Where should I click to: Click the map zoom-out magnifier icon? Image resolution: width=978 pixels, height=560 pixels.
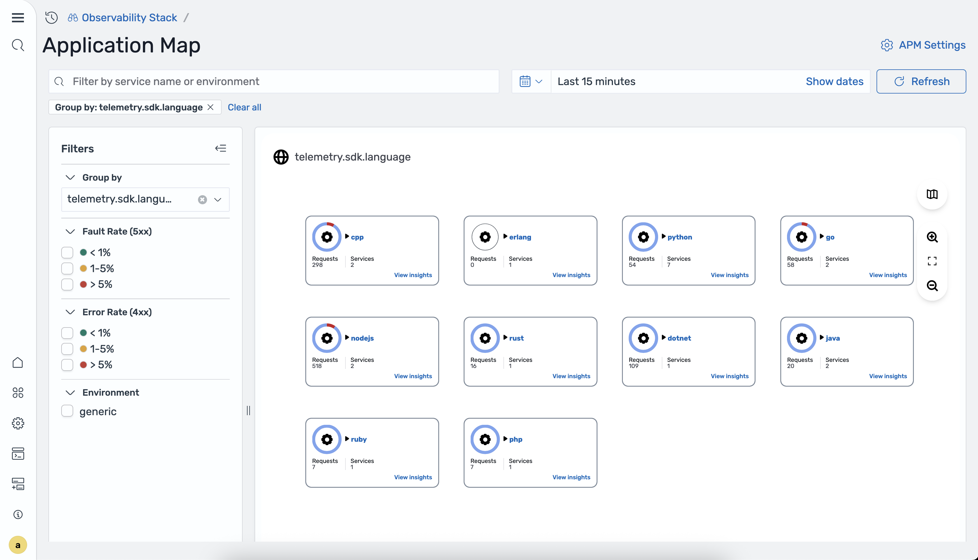(932, 285)
